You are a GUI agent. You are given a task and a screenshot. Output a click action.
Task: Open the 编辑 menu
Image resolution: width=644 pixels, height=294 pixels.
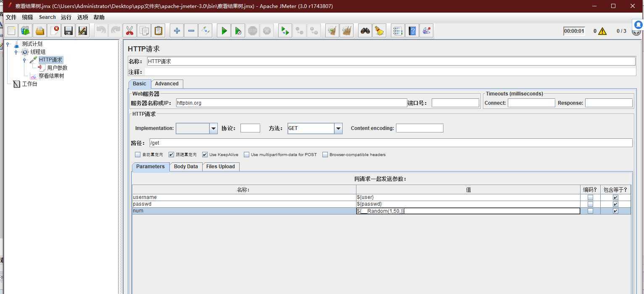tap(27, 17)
